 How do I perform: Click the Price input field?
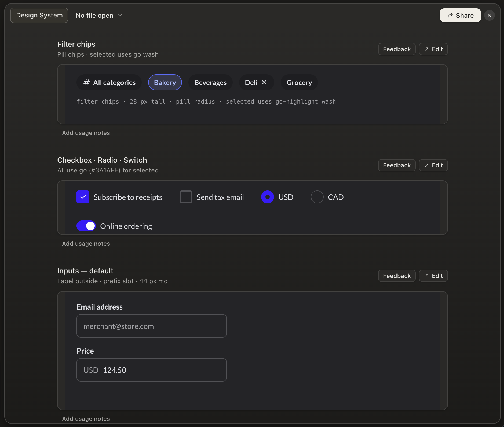click(151, 370)
